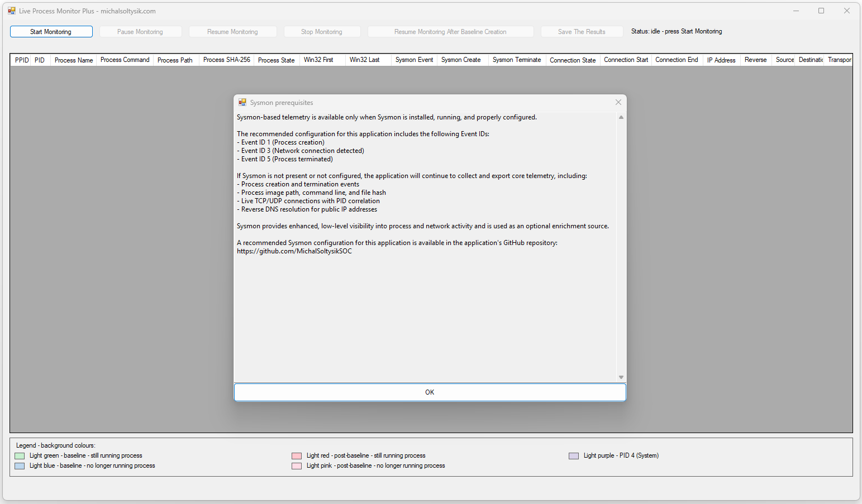The width and height of the screenshot is (862, 504).
Task: Click the Process SHA-256 column header
Action: tap(226, 60)
